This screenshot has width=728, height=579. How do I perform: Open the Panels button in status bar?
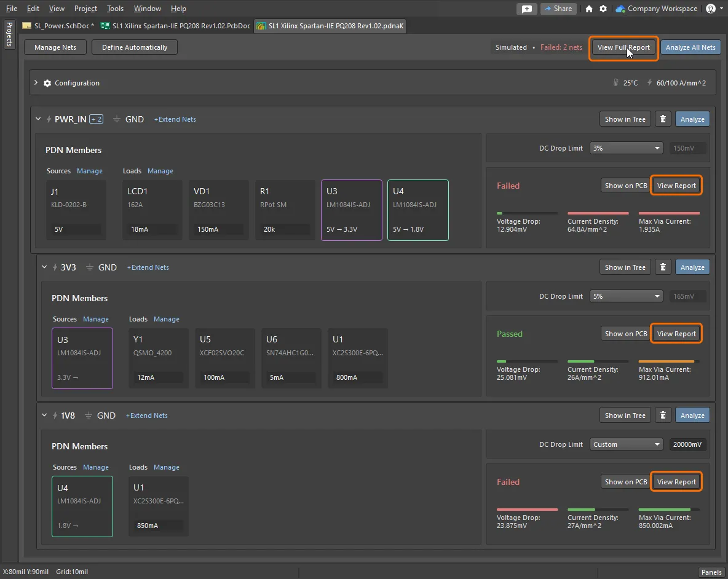click(x=711, y=572)
